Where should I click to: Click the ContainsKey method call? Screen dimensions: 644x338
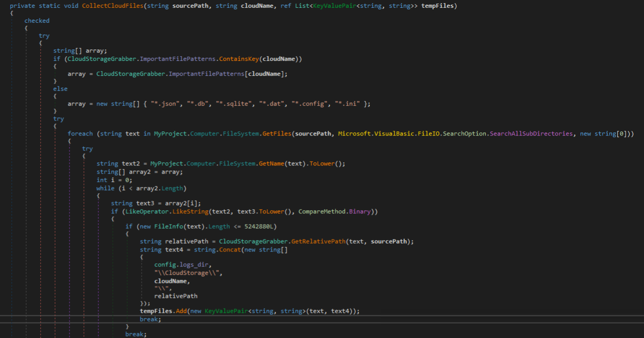click(239, 59)
